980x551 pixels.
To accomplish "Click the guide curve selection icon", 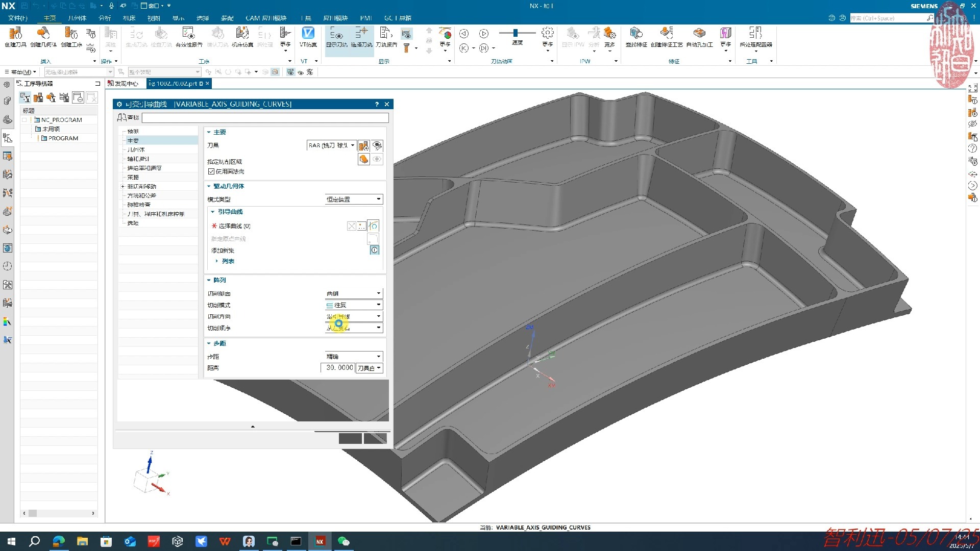I will [x=374, y=226].
